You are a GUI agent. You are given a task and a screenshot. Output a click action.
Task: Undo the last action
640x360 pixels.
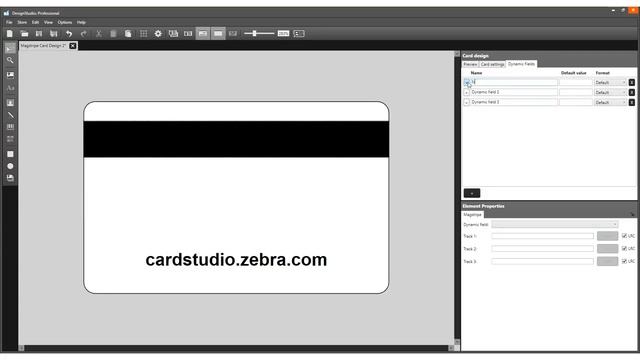pos(69,33)
